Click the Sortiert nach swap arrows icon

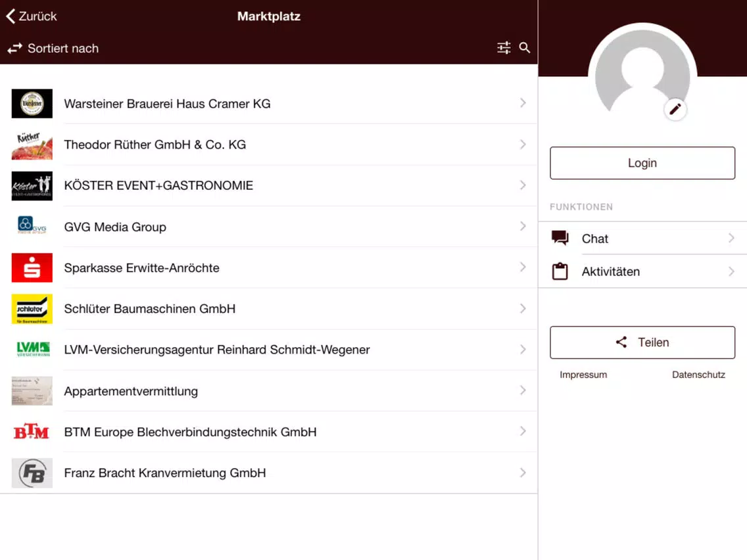tap(14, 48)
